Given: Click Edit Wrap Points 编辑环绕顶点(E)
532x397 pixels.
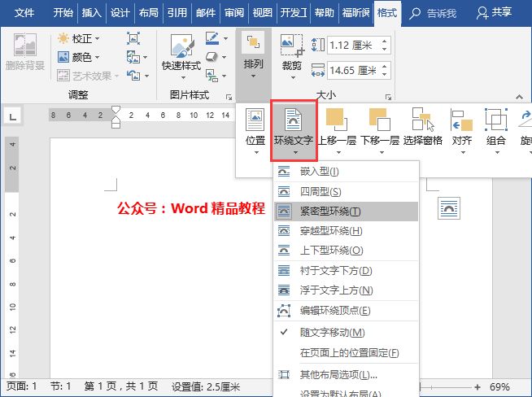Looking at the screenshot, I should [x=346, y=311].
